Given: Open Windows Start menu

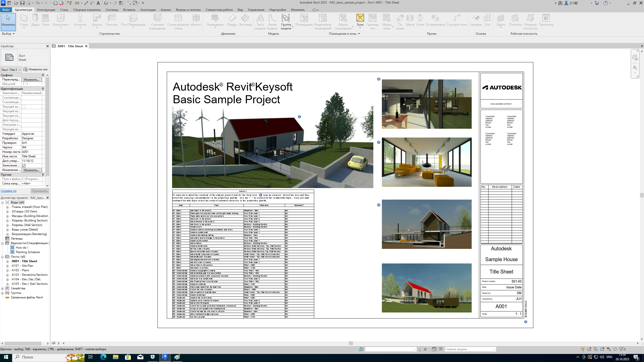Looking at the screenshot, I should (6, 357).
